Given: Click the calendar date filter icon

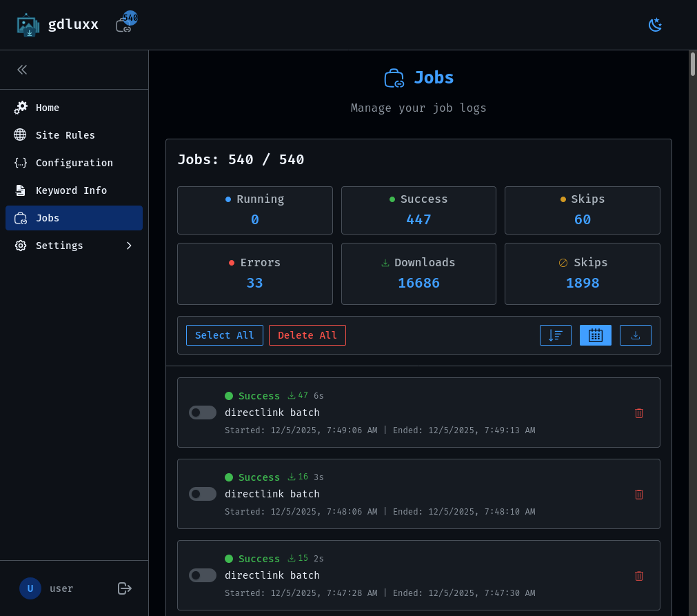Looking at the screenshot, I should (x=595, y=335).
